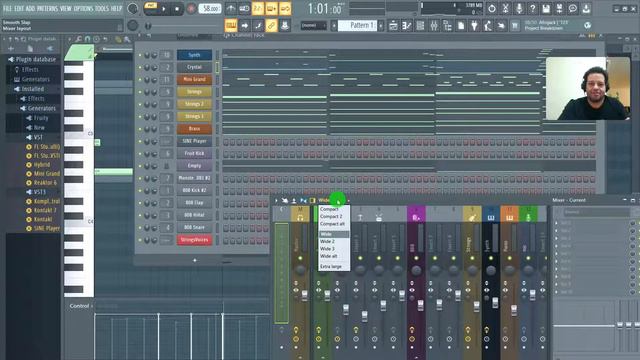Open the Mixer view icon
This screenshot has width=640, height=360.
coord(434,25)
